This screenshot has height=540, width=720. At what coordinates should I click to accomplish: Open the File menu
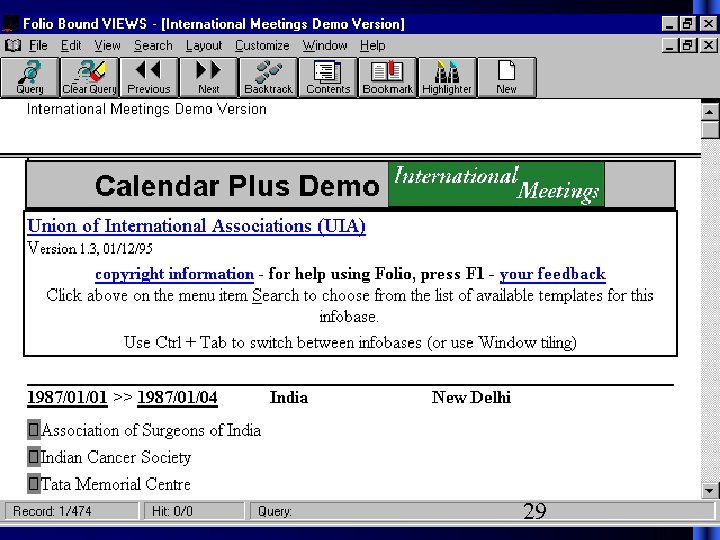(x=38, y=45)
